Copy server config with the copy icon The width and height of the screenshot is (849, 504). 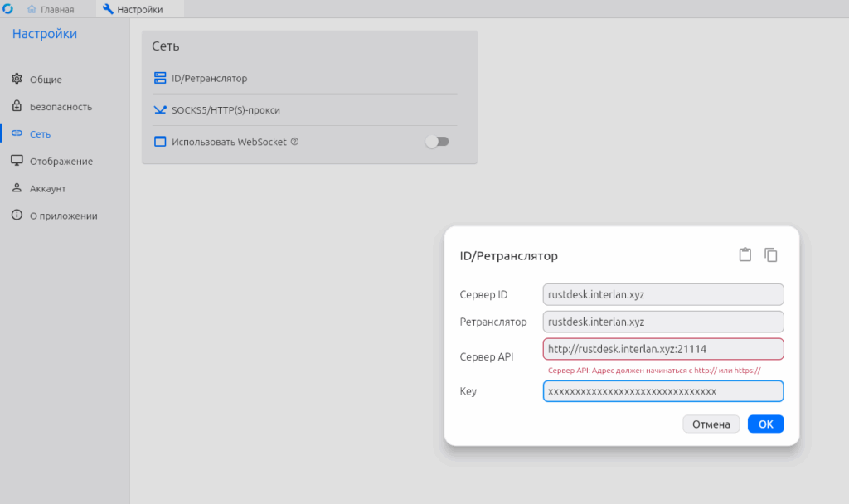click(771, 255)
